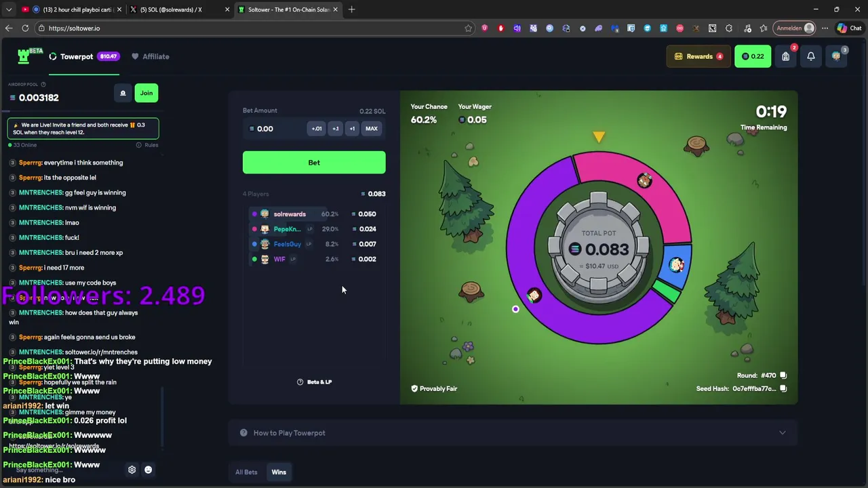Switch to the All Bets tab
Viewport: 868px width, 488px height.
click(x=246, y=472)
